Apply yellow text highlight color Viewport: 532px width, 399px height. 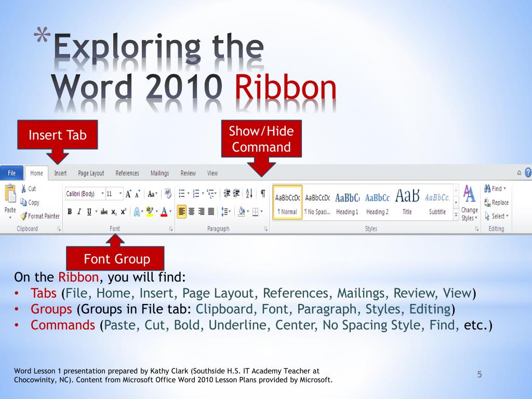(x=150, y=212)
